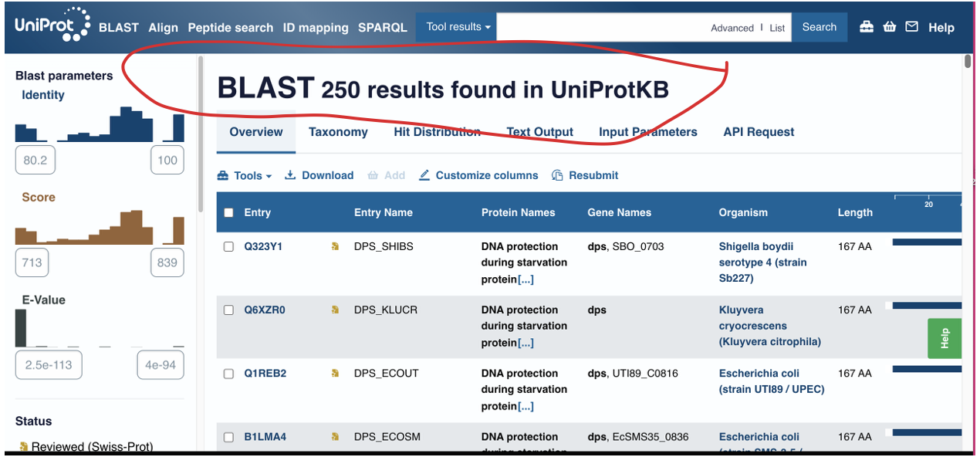Viewport: 980px width, 457px height.
Task: Open Align in the top navigation
Action: coord(163,28)
